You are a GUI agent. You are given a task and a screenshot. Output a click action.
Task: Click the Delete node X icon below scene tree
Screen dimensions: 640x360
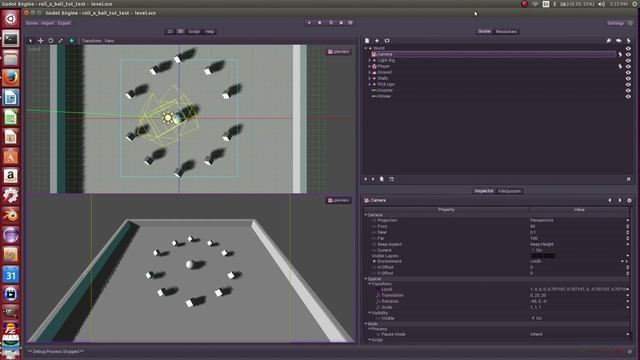tap(629, 179)
